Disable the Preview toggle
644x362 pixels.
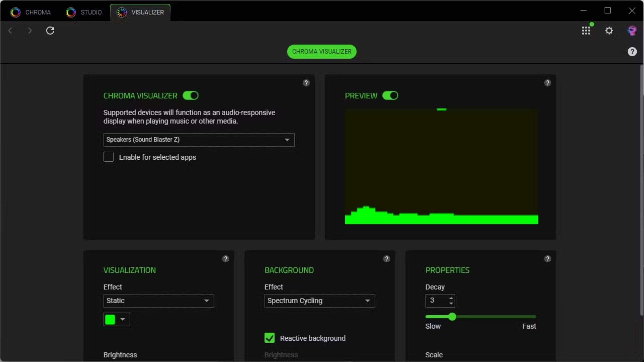390,96
